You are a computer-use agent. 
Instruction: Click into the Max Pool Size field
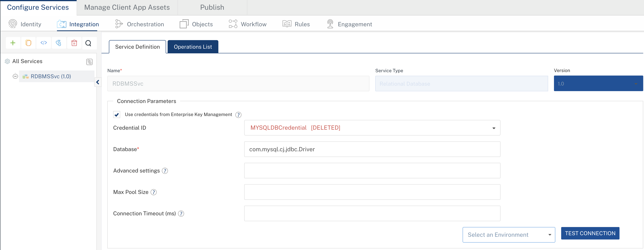[x=372, y=192]
